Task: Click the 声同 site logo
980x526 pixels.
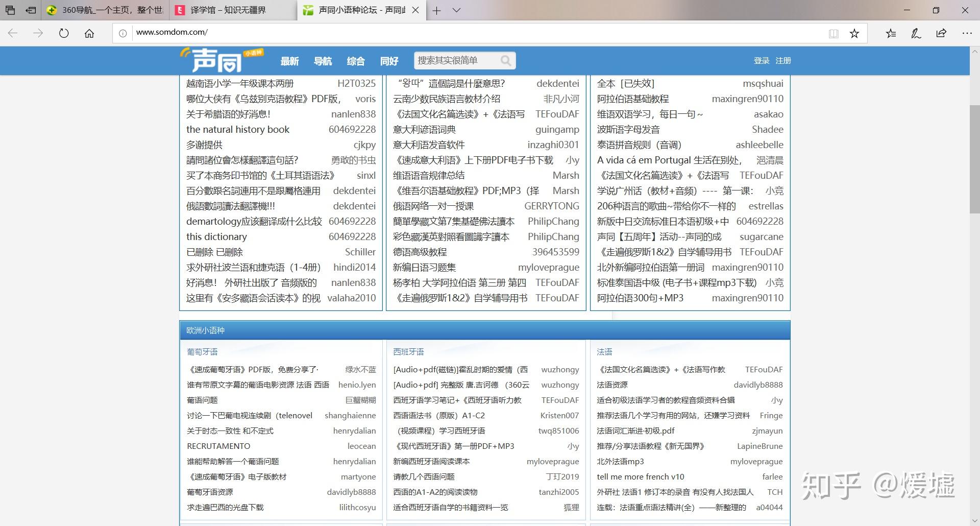Action: click(221, 60)
